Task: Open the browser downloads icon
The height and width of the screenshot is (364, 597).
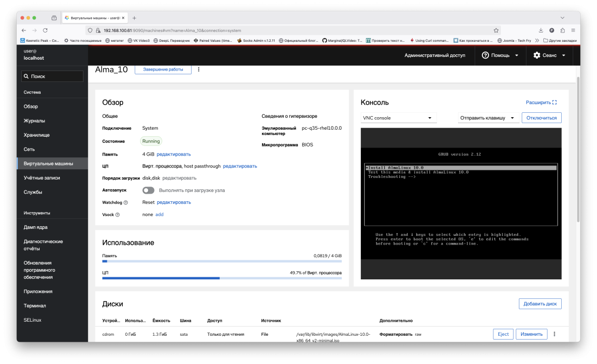Action: tap(541, 30)
